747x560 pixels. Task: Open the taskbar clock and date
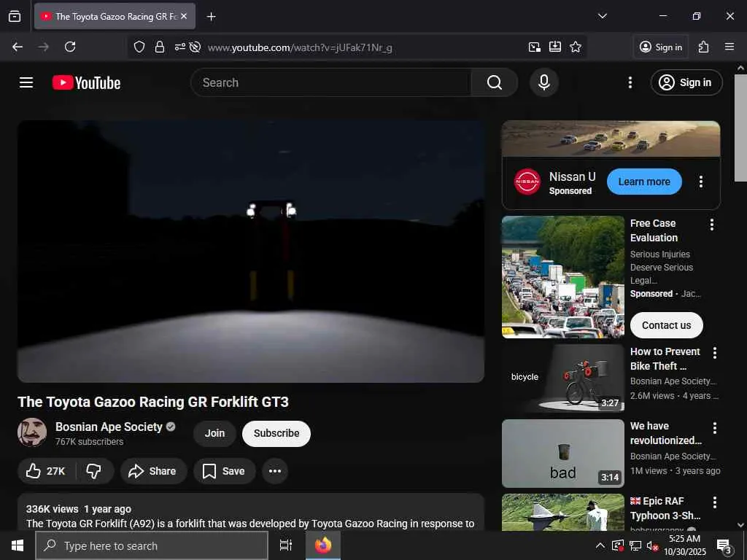[685, 545]
